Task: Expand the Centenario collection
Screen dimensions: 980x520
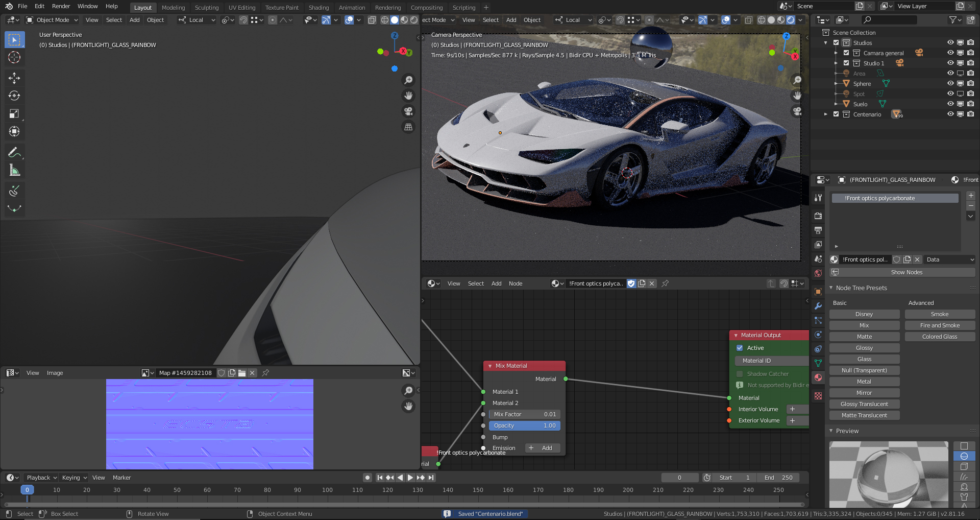Action: [x=826, y=114]
